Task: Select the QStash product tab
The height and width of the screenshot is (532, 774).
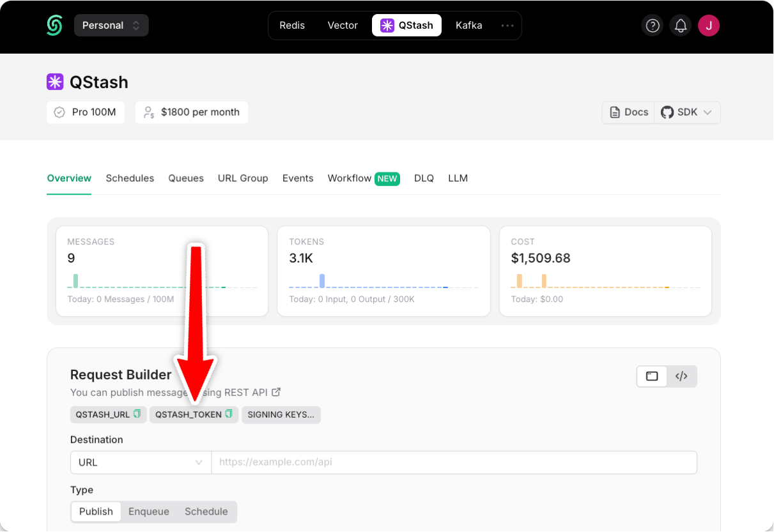Action: 406,26
